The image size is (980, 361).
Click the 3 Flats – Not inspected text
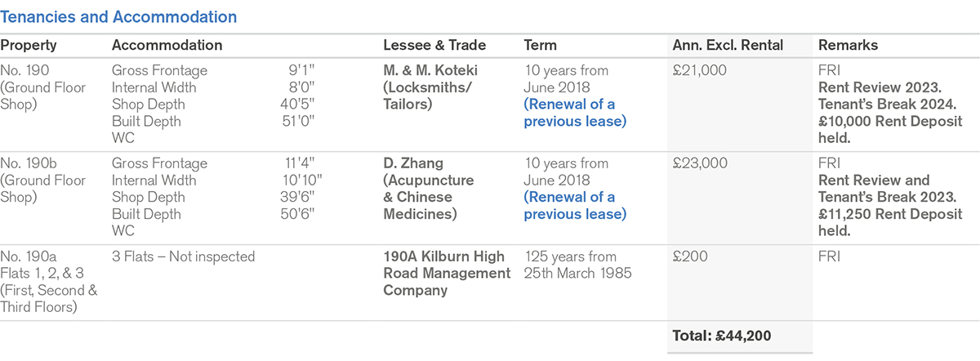pyautogui.click(x=183, y=256)
